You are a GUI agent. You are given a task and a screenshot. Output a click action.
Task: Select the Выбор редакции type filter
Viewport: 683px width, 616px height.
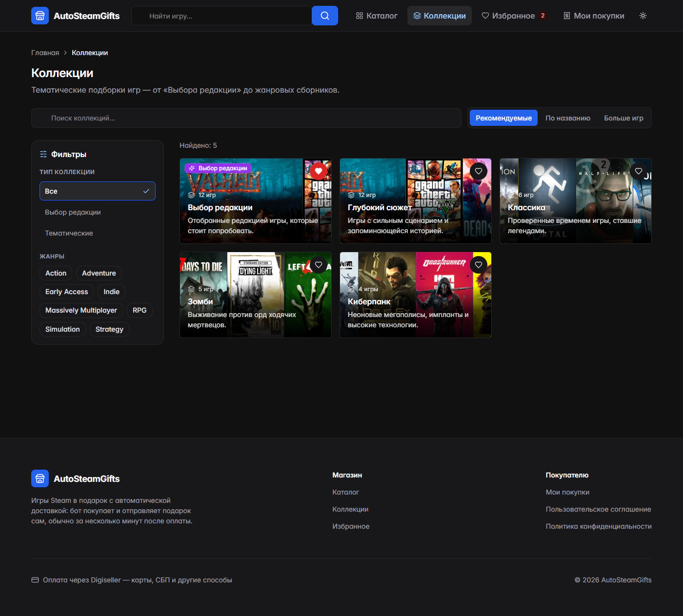(x=98, y=212)
